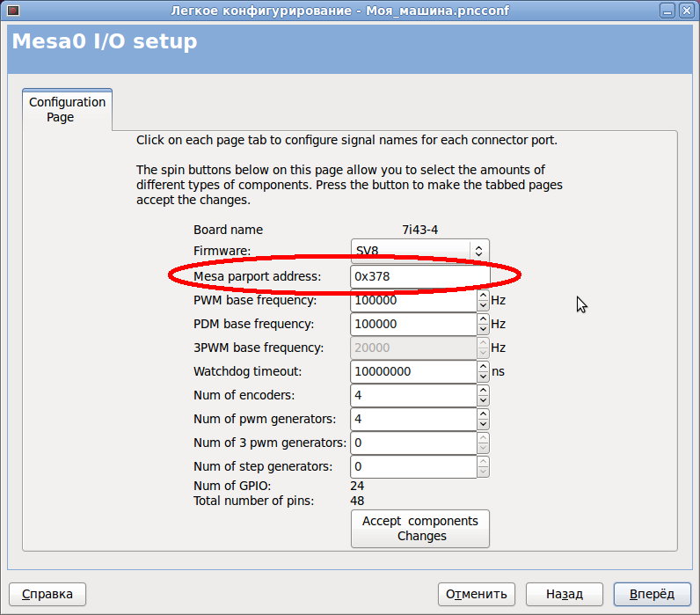
Task: Click the Watchdog timeout text field
Action: pos(413,371)
